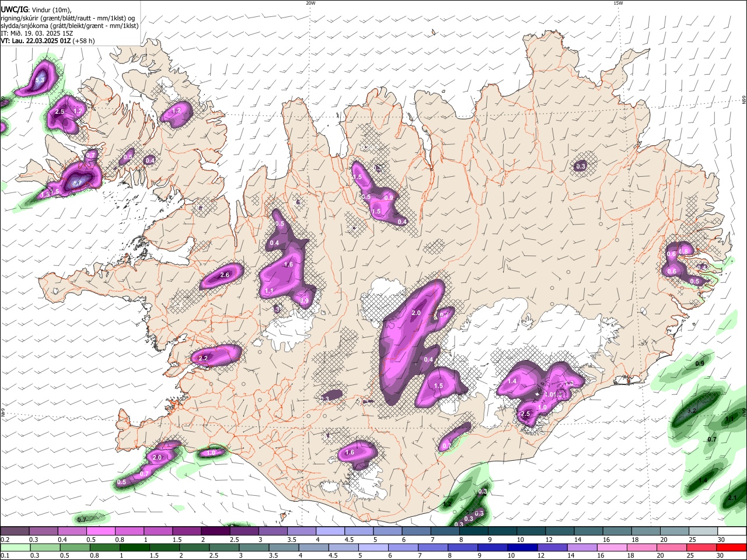
Task: Click the 2.2 snowfall value near Borgarfjörður
Action: coord(204,359)
